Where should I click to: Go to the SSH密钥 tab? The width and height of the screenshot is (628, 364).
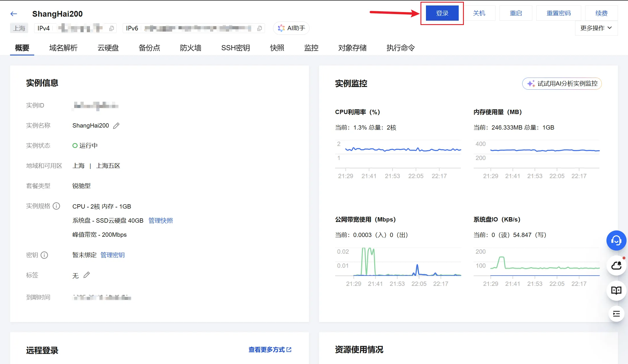tap(235, 48)
